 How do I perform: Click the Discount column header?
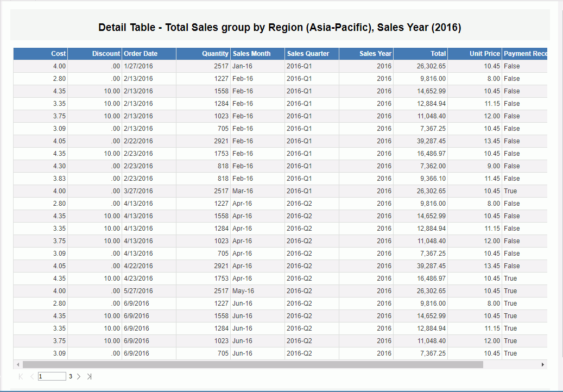[106, 54]
